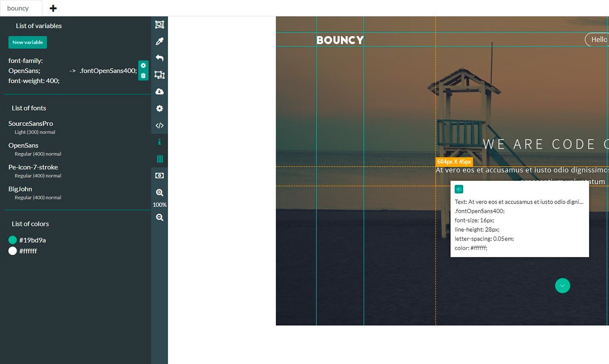Open settings via the toolbar gear icon
The height and width of the screenshot is (364, 609).
click(160, 109)
